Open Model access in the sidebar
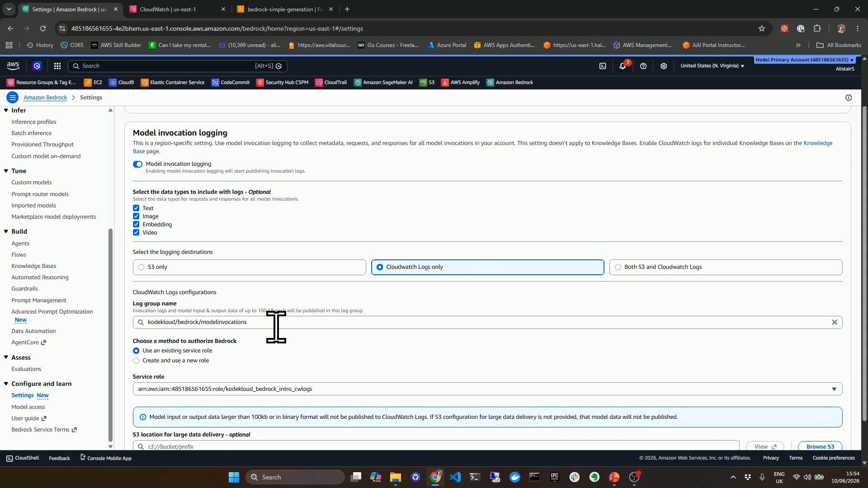 (x=28, y=407)
